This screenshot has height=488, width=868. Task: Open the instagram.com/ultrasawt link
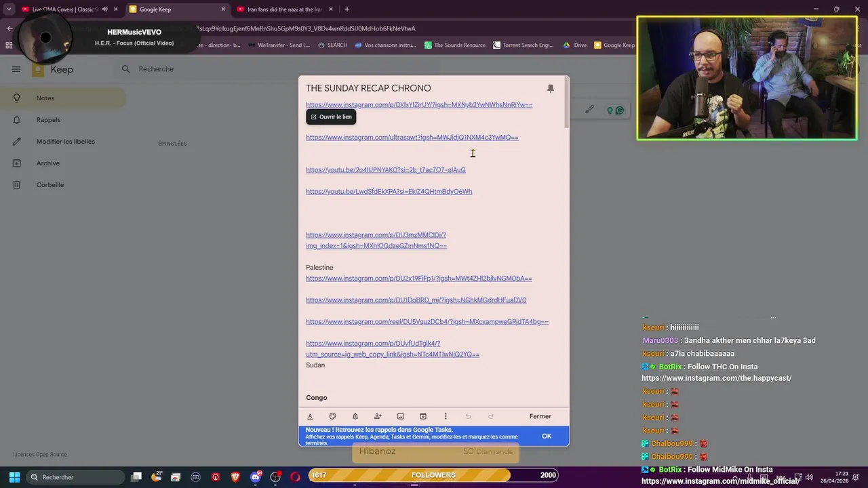(412, 138)
